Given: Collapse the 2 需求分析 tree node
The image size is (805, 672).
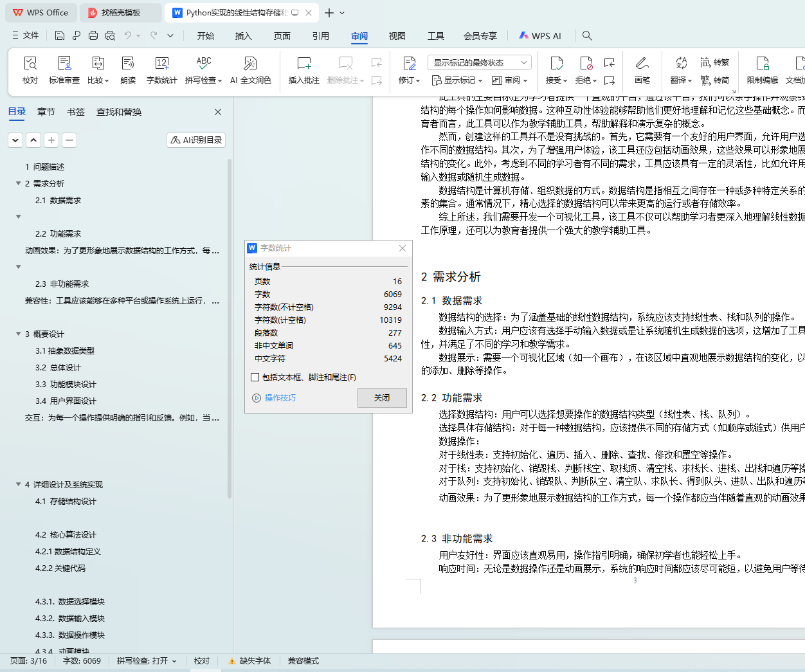Looking at the screenshot, I should pos(18,183).
